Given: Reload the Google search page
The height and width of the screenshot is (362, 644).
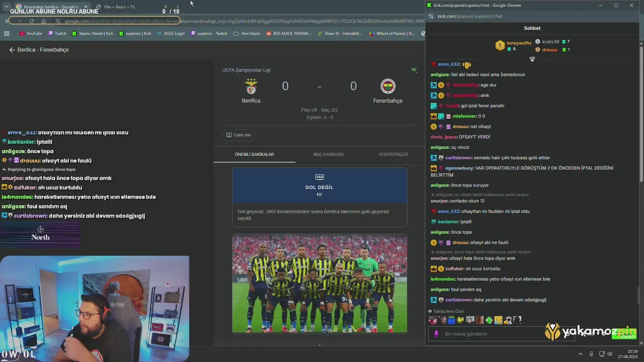Looking at the screenshot, I should (x=31, y=21).
